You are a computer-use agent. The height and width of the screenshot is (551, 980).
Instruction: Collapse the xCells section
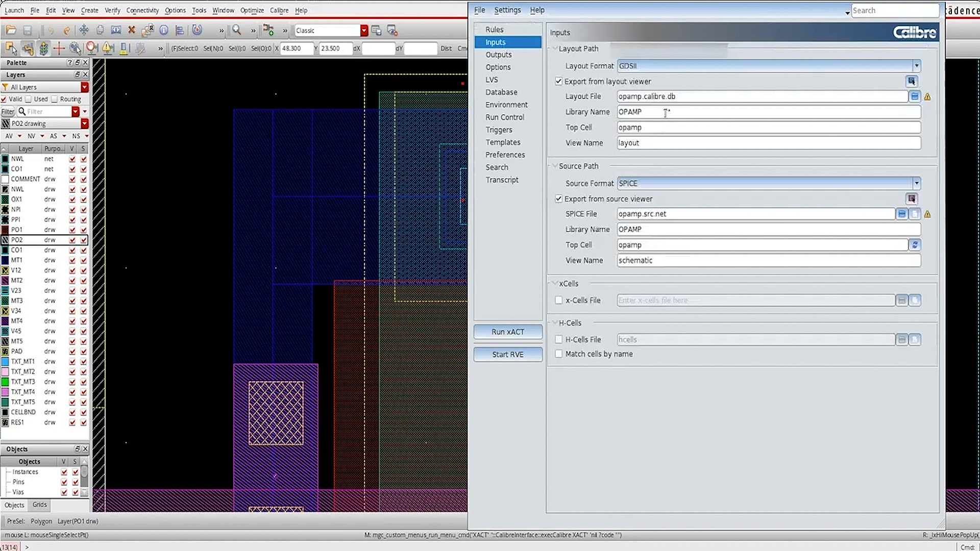tap(555, 283)
